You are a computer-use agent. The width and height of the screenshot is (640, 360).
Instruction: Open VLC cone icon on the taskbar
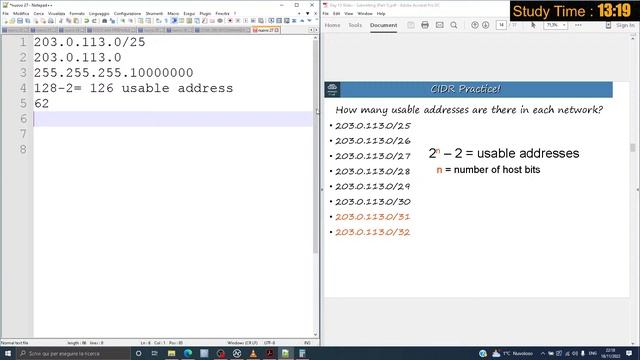pyautogui.click(x=253, y=353)
